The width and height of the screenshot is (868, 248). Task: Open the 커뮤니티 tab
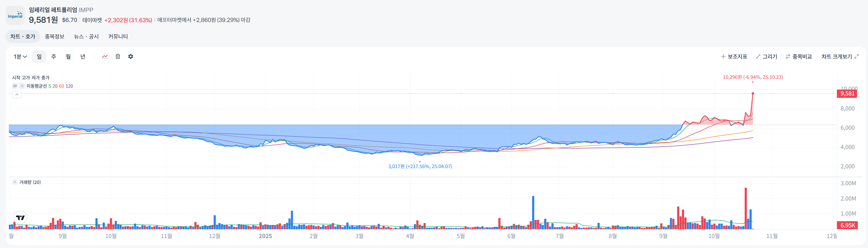[118, 36]
